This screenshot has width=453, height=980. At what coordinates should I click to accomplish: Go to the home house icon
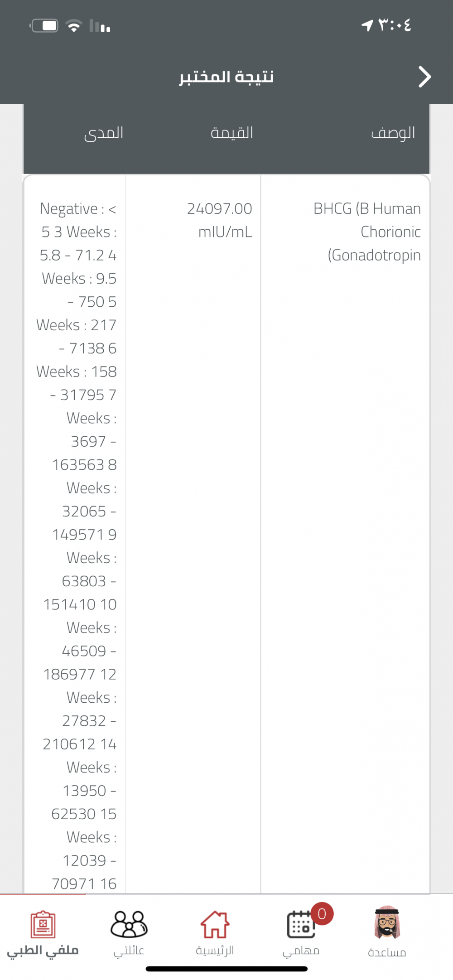(x=215, y=924)
